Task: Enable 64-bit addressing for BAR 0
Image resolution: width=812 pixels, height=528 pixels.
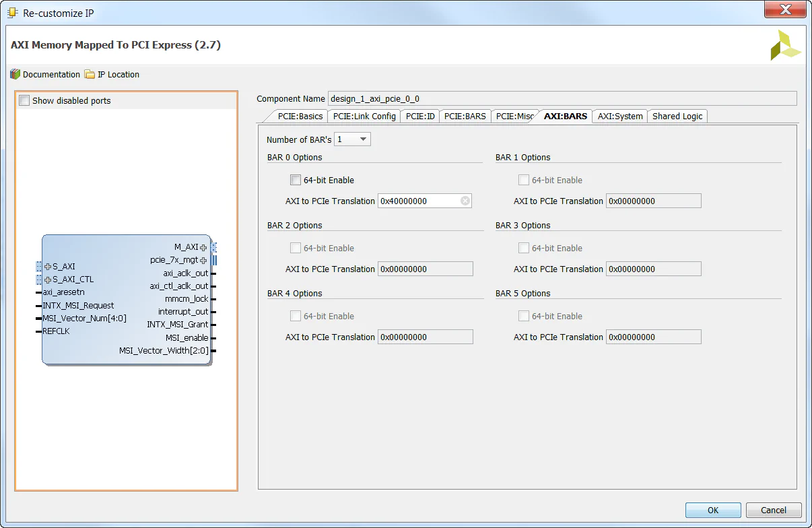Action: click(x=296, y=180)
